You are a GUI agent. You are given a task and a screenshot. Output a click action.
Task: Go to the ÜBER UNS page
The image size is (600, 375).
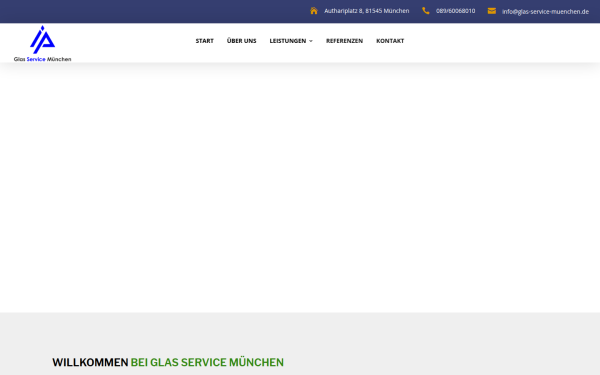pos(241,41)
